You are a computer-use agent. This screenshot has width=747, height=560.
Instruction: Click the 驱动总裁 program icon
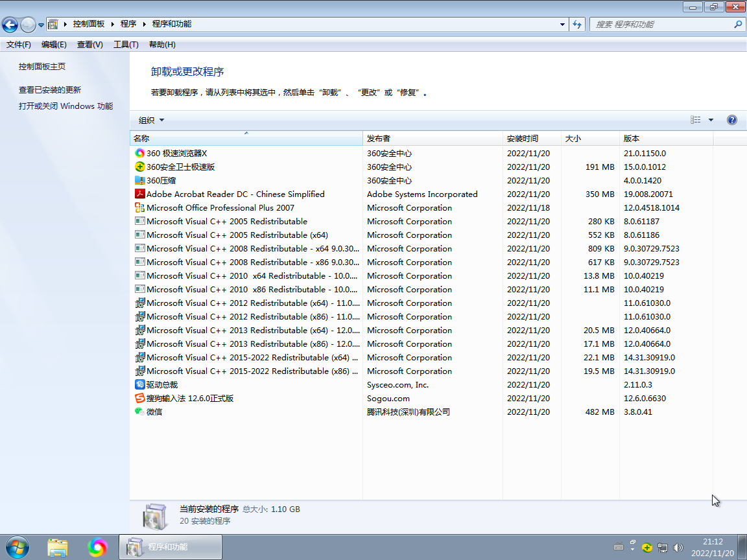[x=139, y=384]
